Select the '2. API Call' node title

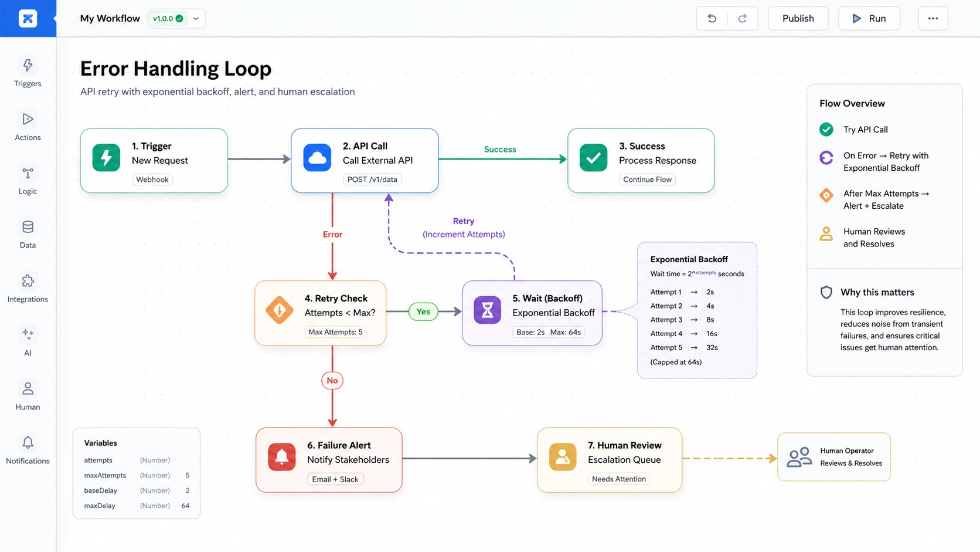click(365, 146)
